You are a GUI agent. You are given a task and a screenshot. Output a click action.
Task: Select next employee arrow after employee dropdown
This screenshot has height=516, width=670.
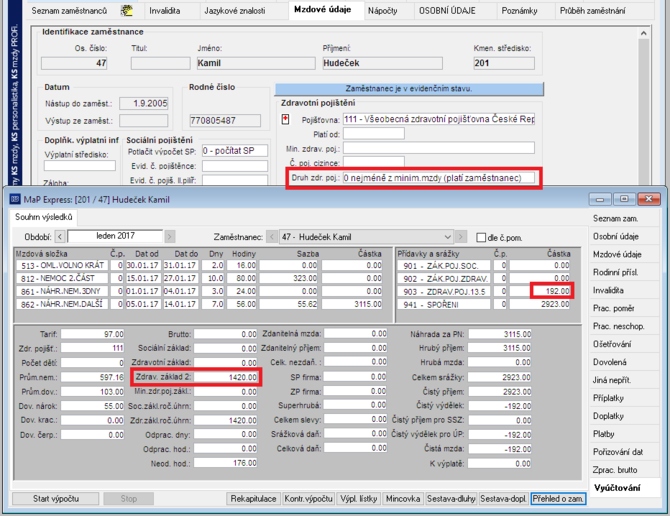(460, 236)
